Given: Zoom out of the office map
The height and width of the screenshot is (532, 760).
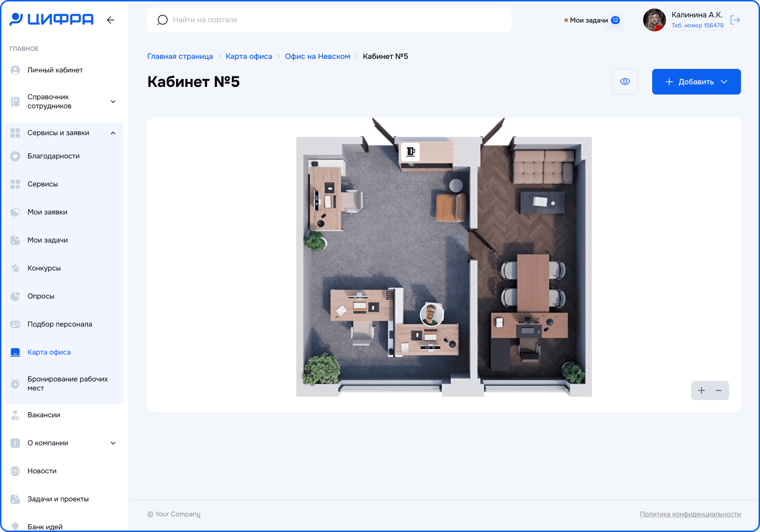Looking at the screenshot, I should (719, 390).
